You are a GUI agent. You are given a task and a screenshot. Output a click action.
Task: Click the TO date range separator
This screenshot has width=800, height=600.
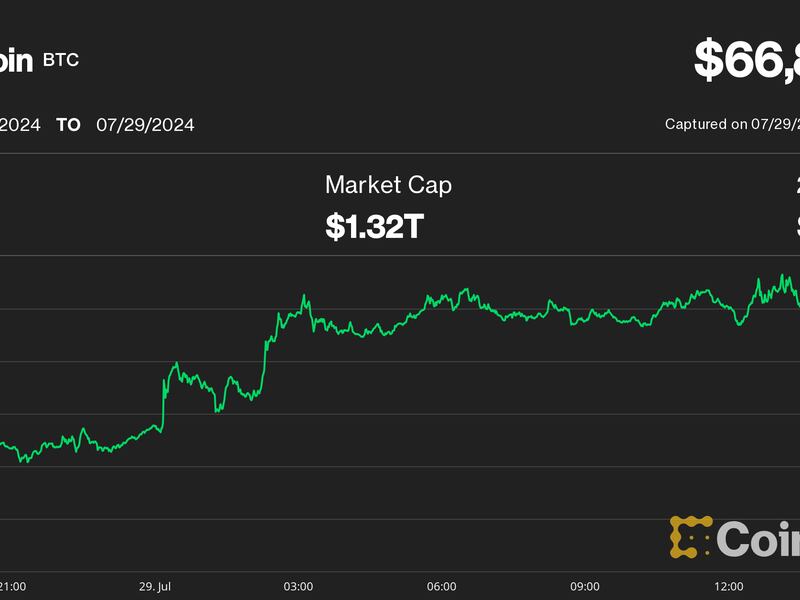[68, 125]
